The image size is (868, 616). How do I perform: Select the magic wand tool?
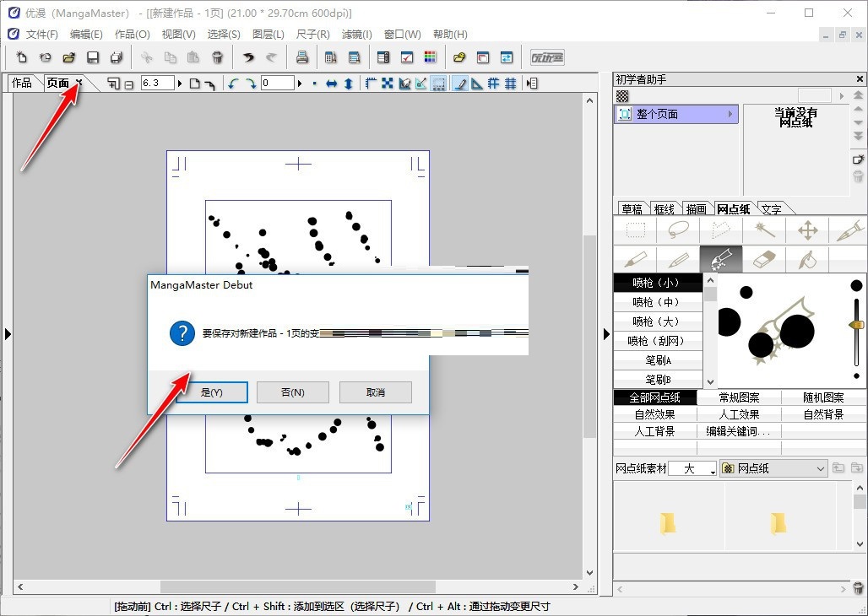764,230
